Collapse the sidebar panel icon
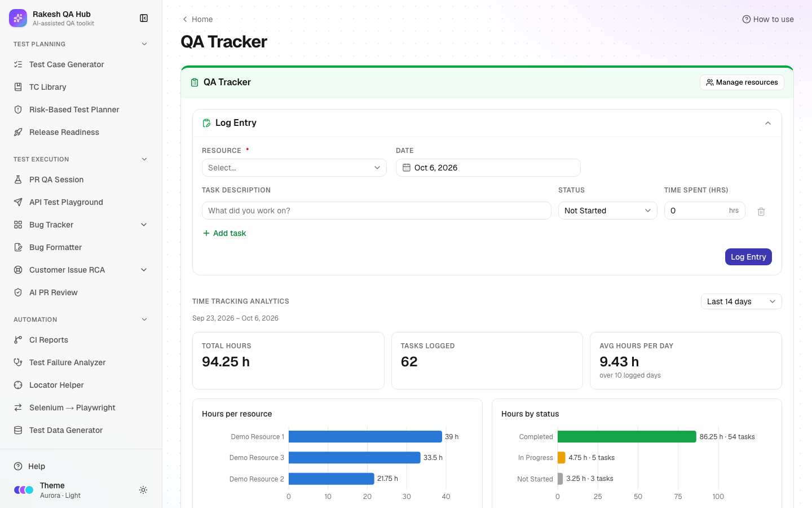 click(x=144, y=18)
